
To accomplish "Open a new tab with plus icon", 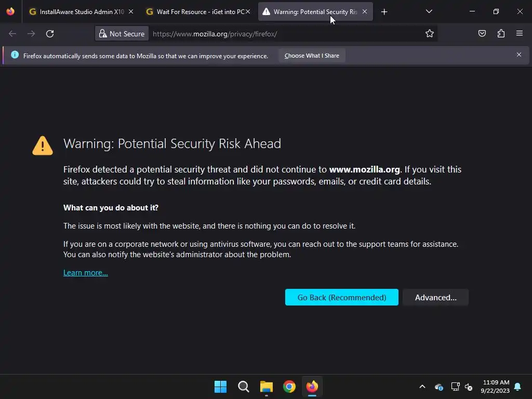I will pyautogui.click(x=384, y=12).
